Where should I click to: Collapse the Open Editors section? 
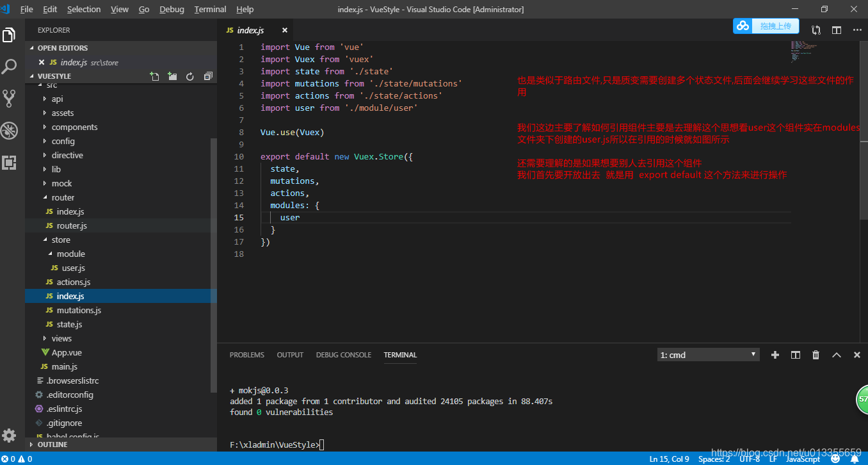pyautogui.click(x=121, y=48)
